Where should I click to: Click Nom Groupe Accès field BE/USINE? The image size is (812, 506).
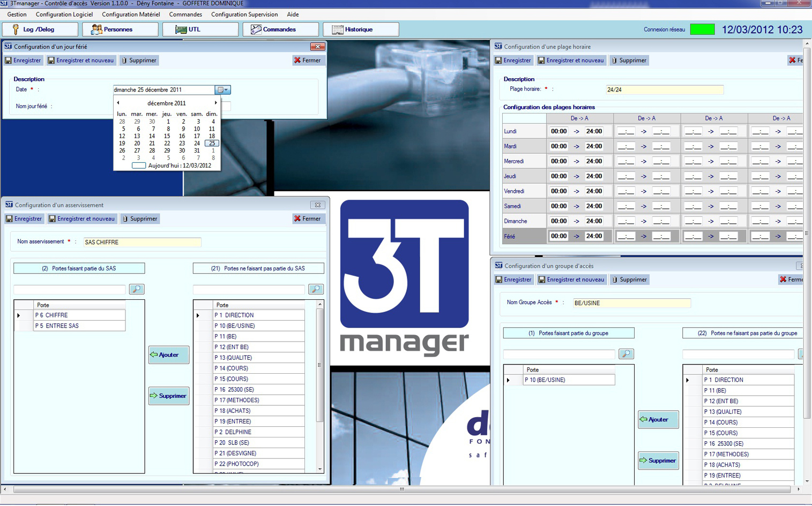tap(631, 303)
